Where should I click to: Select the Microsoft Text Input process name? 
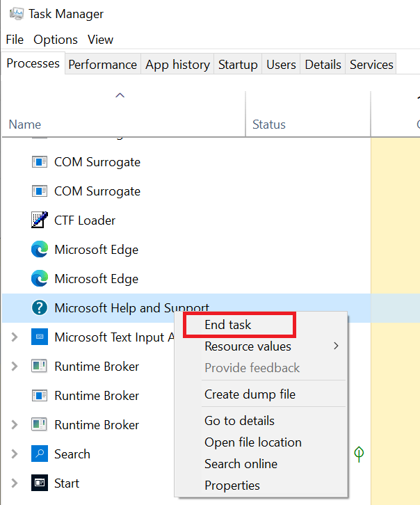(x=114, y=337)
